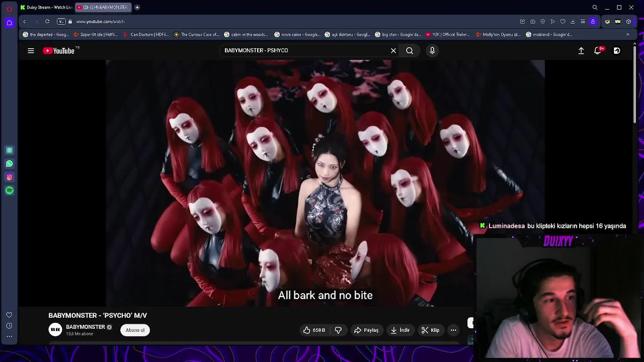Viewport: 644px width, 362px height.
Task: Expand the bookmarks bar overflow chevron
Action: click(627, 35)
